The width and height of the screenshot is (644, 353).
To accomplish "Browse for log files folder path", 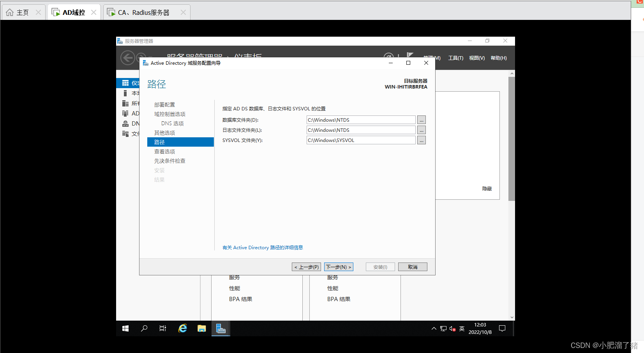I will pyautogui.click(x=422, y=130).
